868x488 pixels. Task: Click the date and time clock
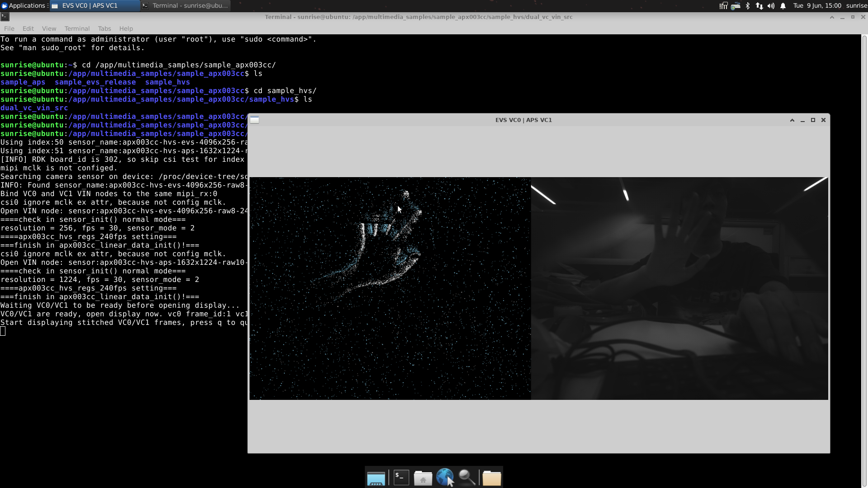[x=817, y=5]
